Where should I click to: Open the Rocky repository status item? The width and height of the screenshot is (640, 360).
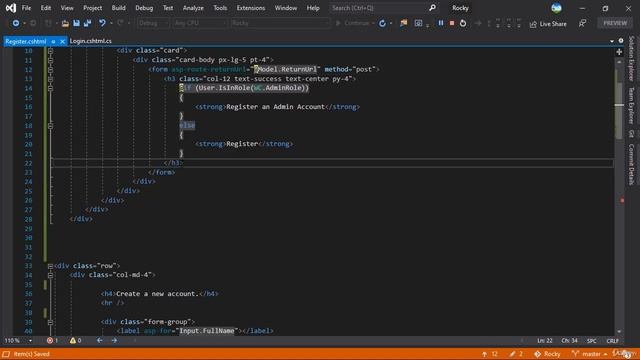pos(547,354)
